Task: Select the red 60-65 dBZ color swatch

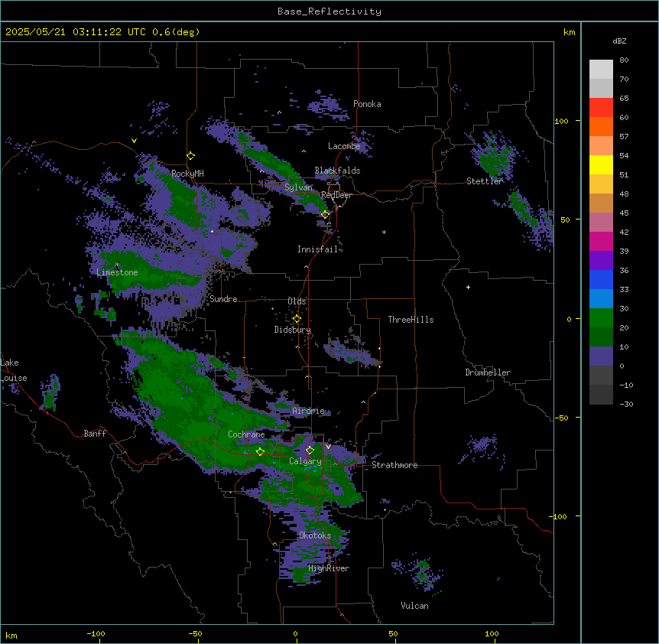Action: point(601,108)
